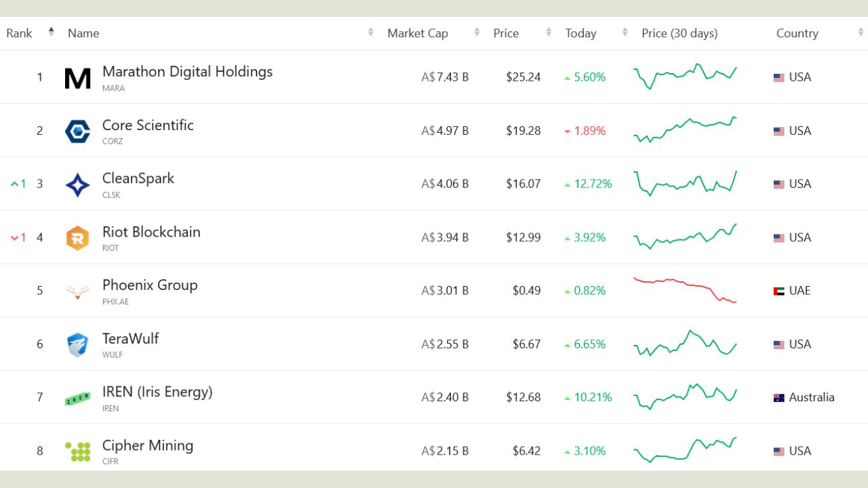Open CleanSpark company link
This screenshot has width=868, height=488.
tap(138, 178)
